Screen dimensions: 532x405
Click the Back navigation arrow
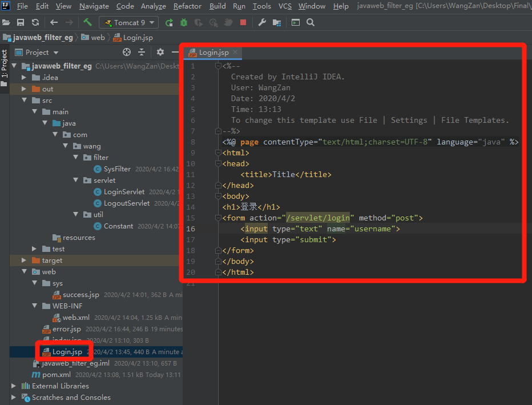tap(54, 23)
